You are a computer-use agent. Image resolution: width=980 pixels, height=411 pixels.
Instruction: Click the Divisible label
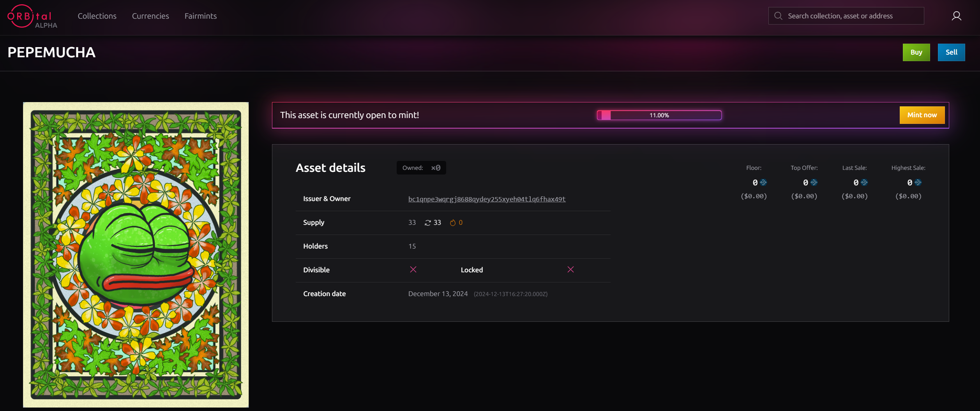point(316,270)
